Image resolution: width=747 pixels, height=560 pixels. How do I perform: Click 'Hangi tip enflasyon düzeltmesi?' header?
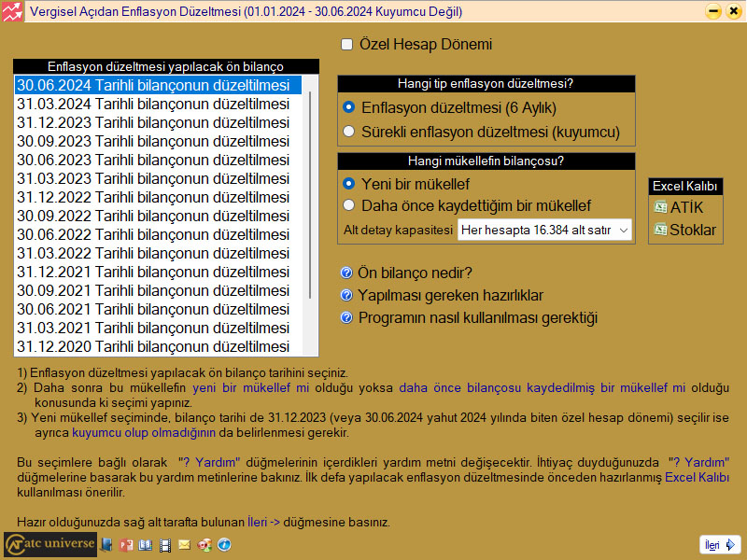[486, 84]
